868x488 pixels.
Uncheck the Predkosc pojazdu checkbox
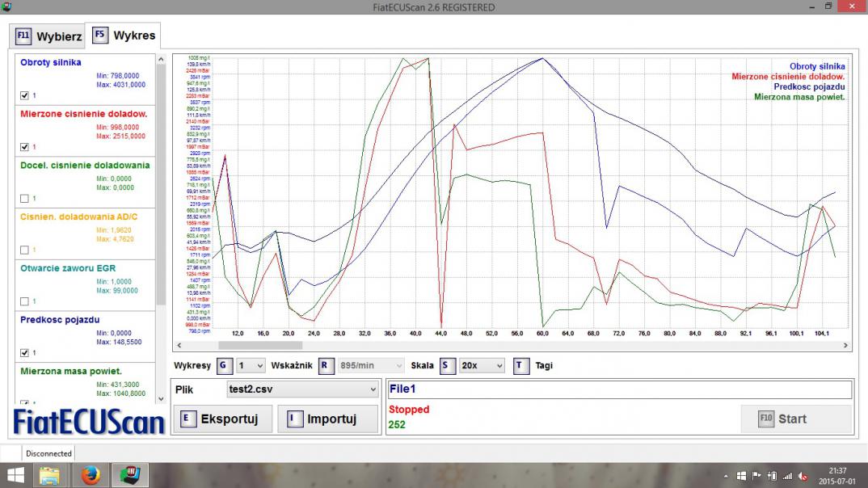point(24,352)
